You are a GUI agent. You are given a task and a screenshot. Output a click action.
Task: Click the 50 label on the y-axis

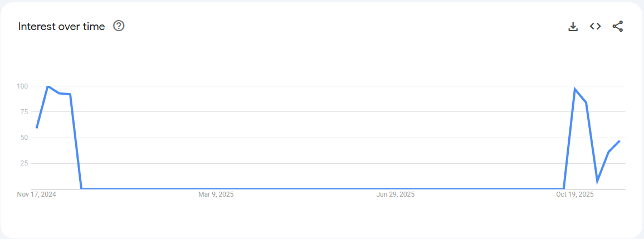pyautogui.click(x=23, y=138)
